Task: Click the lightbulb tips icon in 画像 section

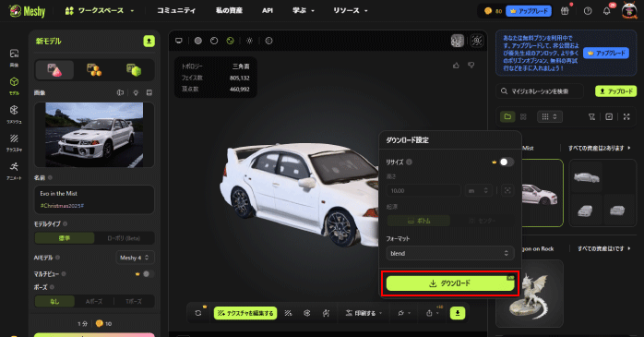Action: tap(136, 93)
